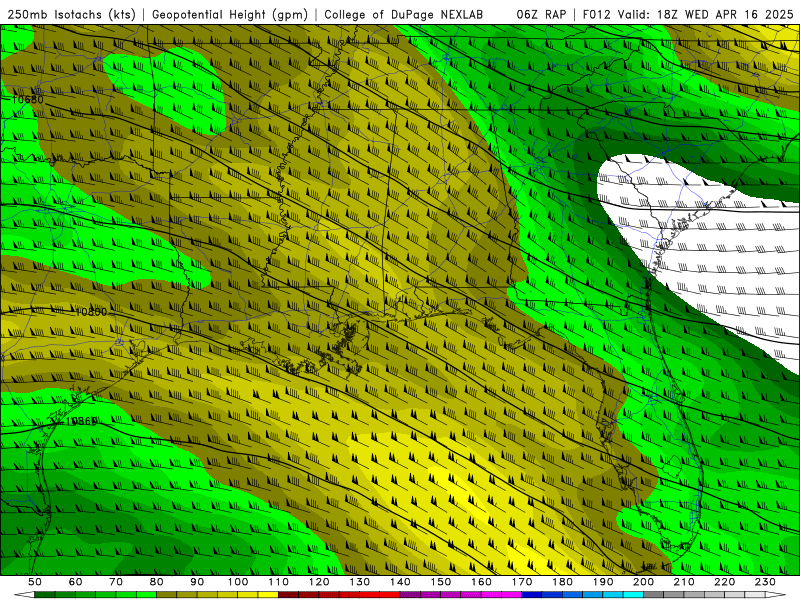Click the 210 value on the color scale
Screen dimensions: 800x600
[x=684, y=582]
